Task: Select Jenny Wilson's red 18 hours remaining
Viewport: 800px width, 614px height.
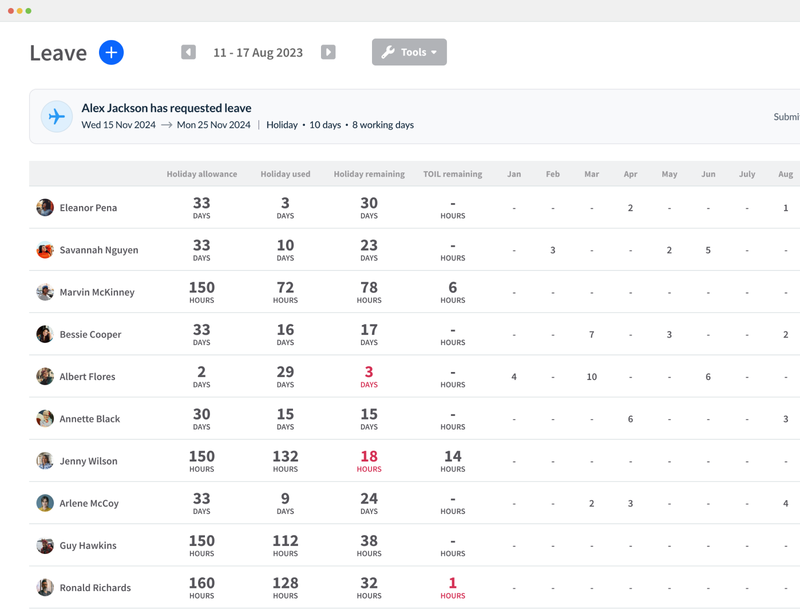Action: 369,460
